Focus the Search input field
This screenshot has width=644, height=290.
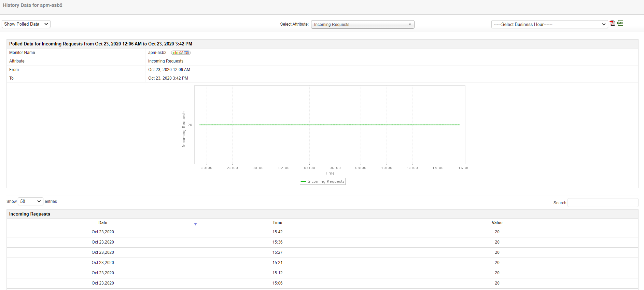tap(603, 203)
